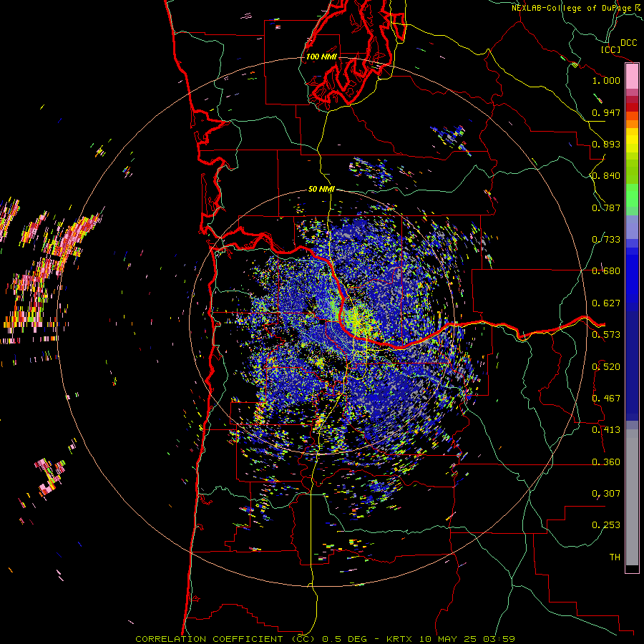The height and width of the screenshot is (644, 644).
Task: Click the 0.680 scale value
Action: [606, 271]
